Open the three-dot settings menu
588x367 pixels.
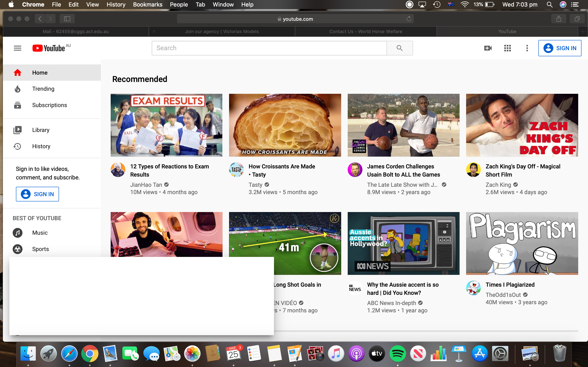click(x=527, y=48)
